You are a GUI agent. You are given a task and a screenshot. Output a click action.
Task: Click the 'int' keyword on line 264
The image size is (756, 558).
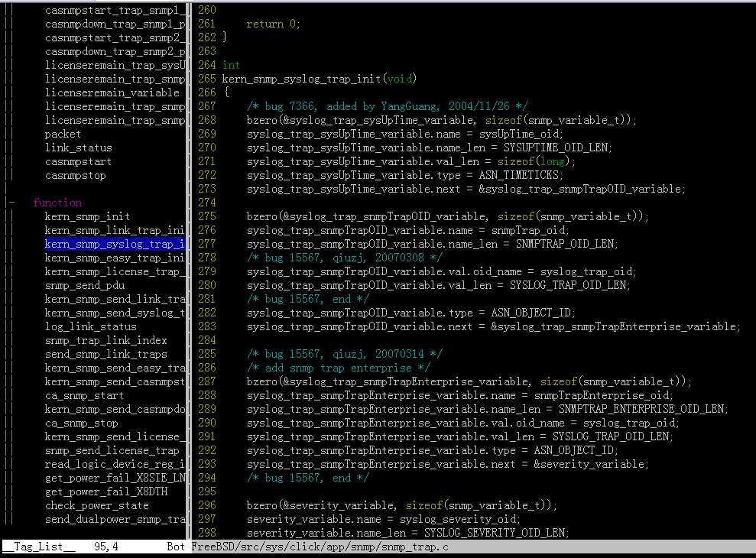[x=231, y=65]
